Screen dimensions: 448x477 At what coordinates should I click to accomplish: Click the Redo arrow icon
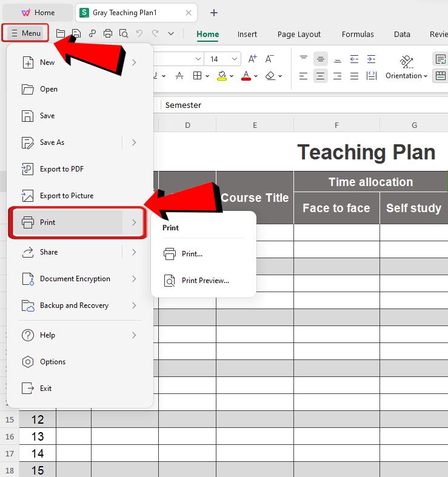155,33
